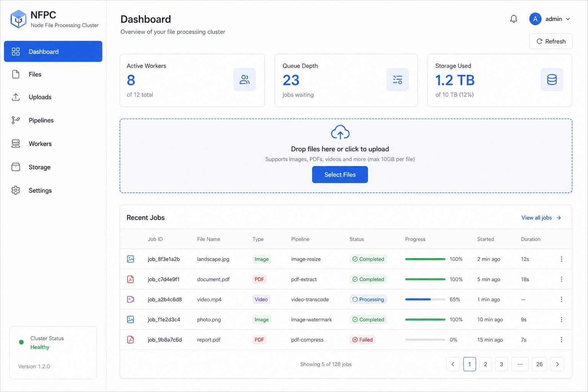588x392 pixels.
Task: Click the PDF file icon for job_c7d4e9f1
Action: tap(131, 279)
